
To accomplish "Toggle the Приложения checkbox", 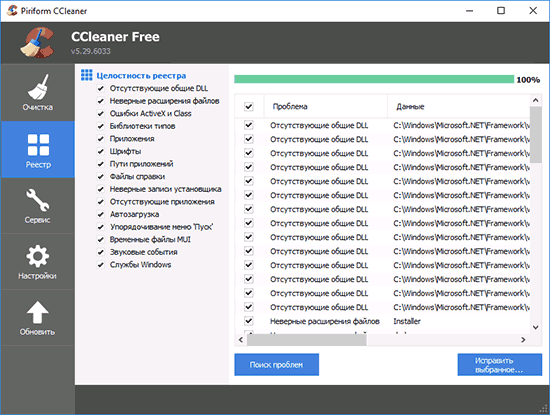I will (101, 139).
